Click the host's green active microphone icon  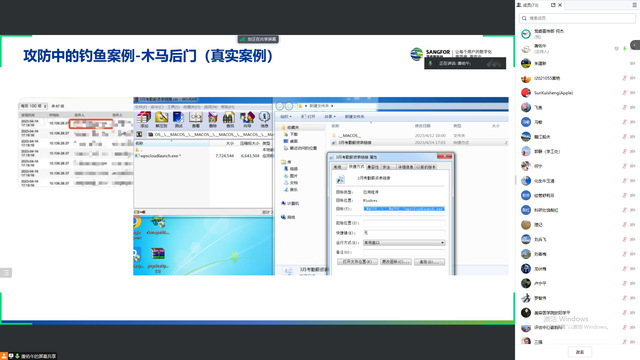[x=624, y=49]
